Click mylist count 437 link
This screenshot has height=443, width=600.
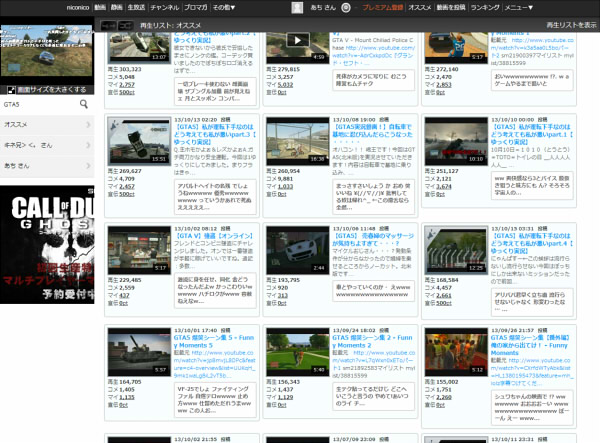[124, 296]
